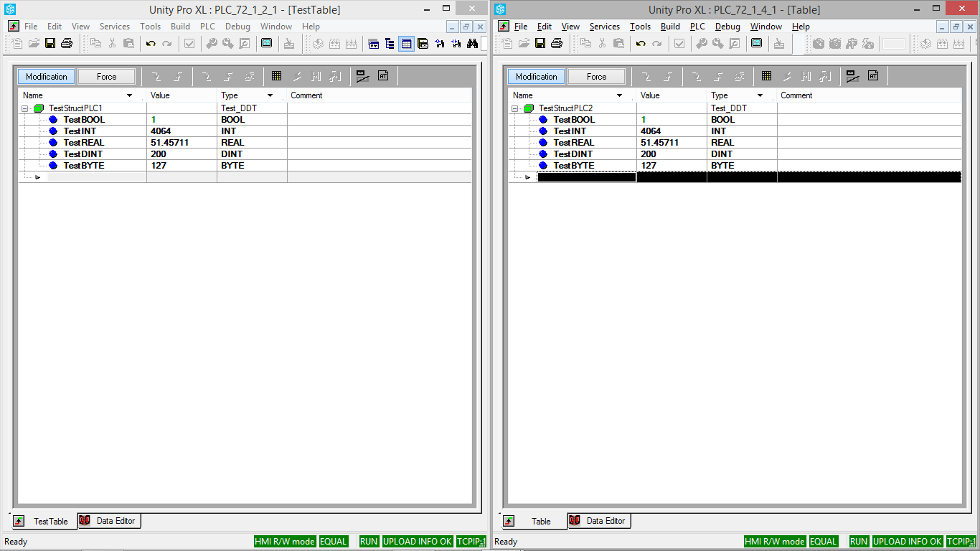
Task: Click the EQUAL status indicator
Action: click(x=333, y=541)
